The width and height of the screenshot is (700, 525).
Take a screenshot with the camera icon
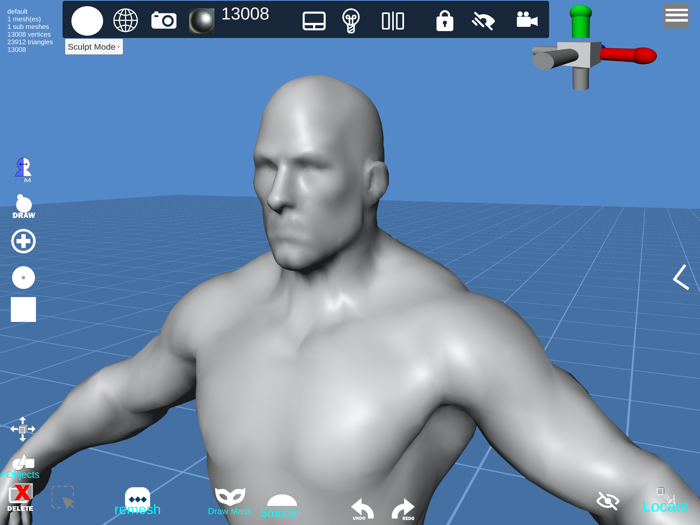click(163, 21)
